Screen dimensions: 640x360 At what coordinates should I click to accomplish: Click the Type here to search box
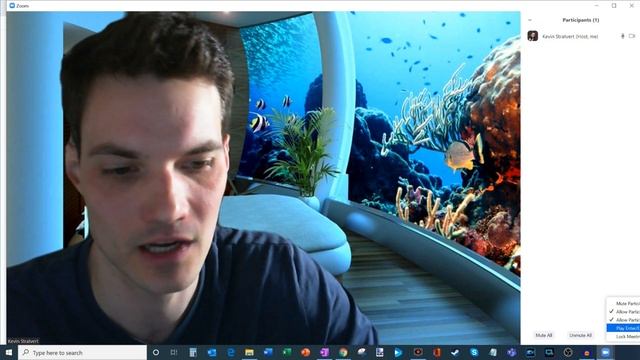(82, 352)
